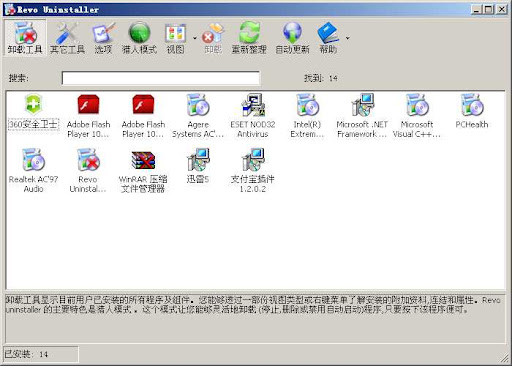This screenshot has width=512, height=366.
Task: Click the 视图 (View) toolbar icon
Action: (176, 38)
